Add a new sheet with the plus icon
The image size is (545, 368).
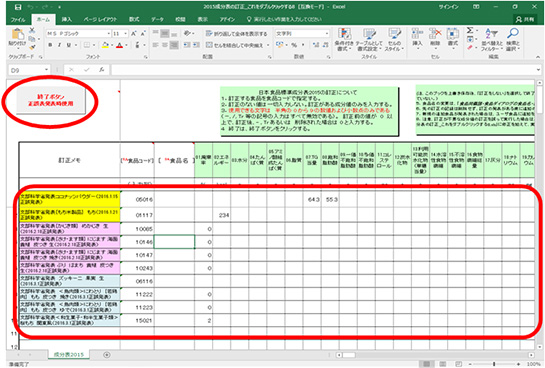(107, 355)
